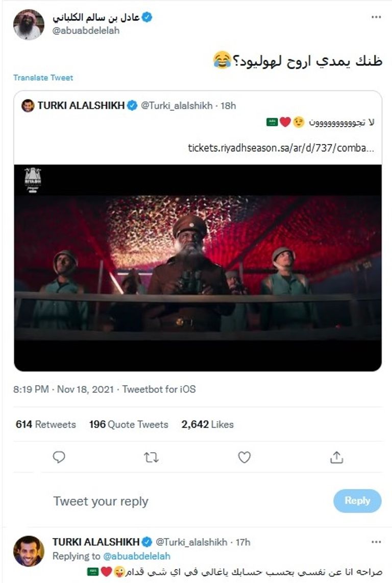
Task: Click the Reply button
Action: click(358, 501)
